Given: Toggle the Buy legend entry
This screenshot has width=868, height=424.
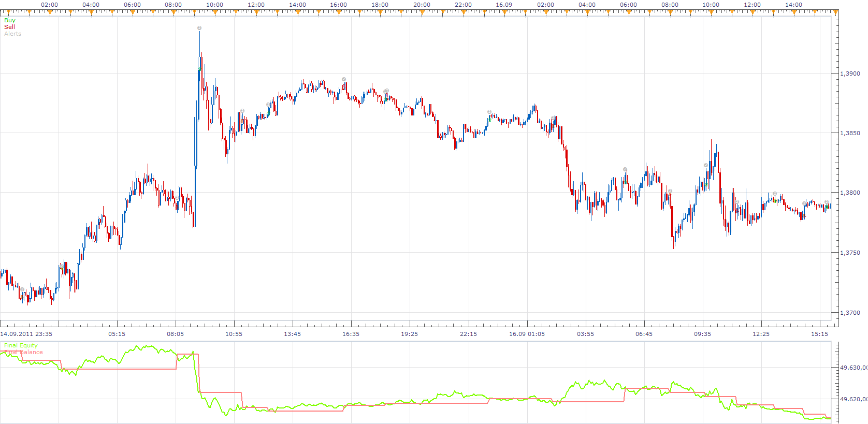Looking at the screenshot, I should click(x=10, y=20).
